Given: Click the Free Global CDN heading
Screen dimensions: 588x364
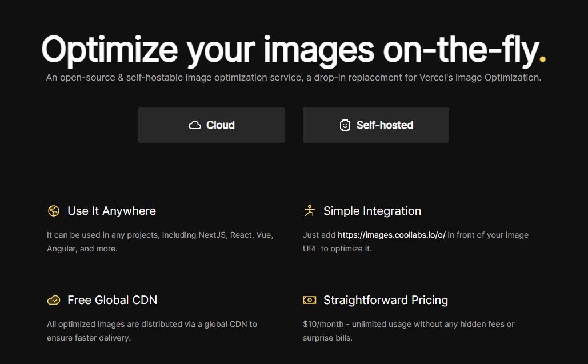Looking at the screenshot, I should 112,299.
